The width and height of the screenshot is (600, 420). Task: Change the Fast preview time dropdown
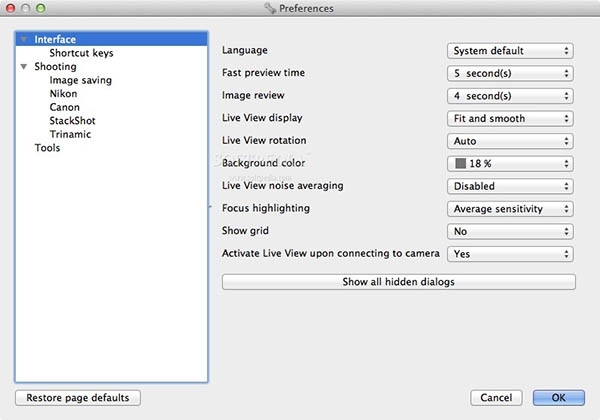pos(509,73)
